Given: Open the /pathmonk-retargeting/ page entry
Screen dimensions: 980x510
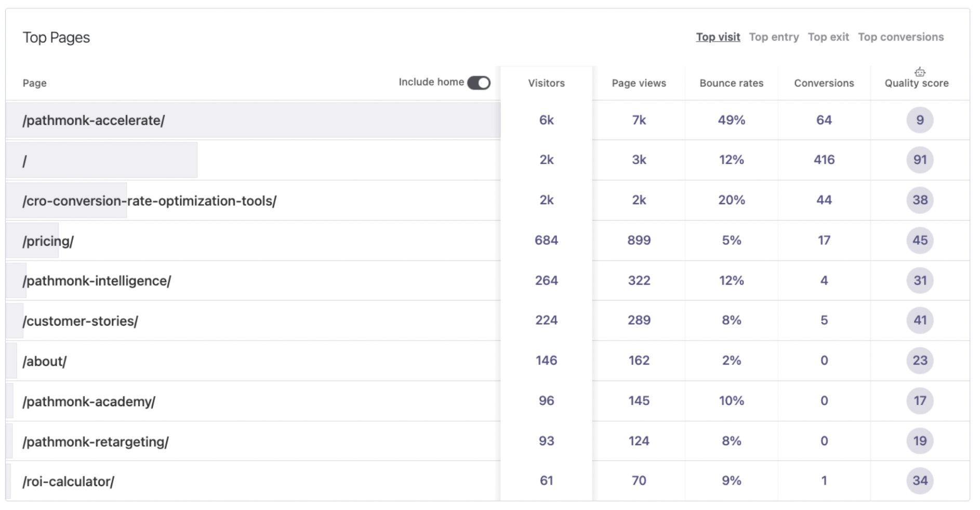Looking at the screenshot, I should (96, 440).
